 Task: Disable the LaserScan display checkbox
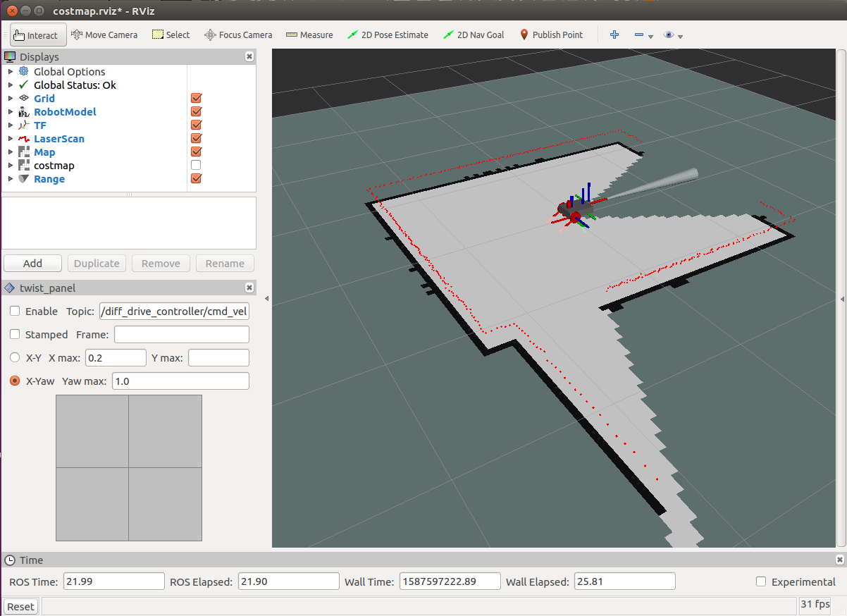(x=197, y=138)
